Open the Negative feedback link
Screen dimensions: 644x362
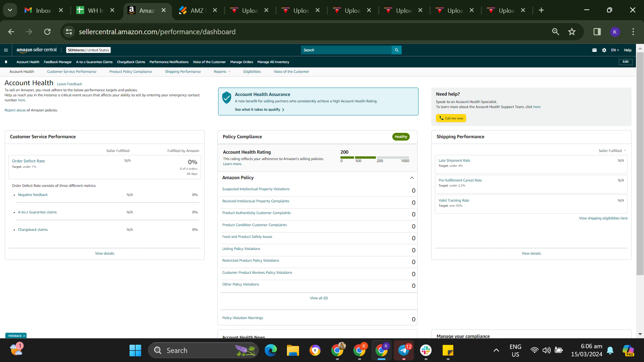(33, 195)
